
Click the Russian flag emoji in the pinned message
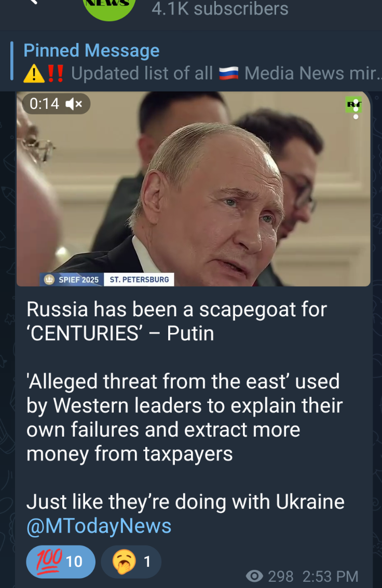point(228,73)
